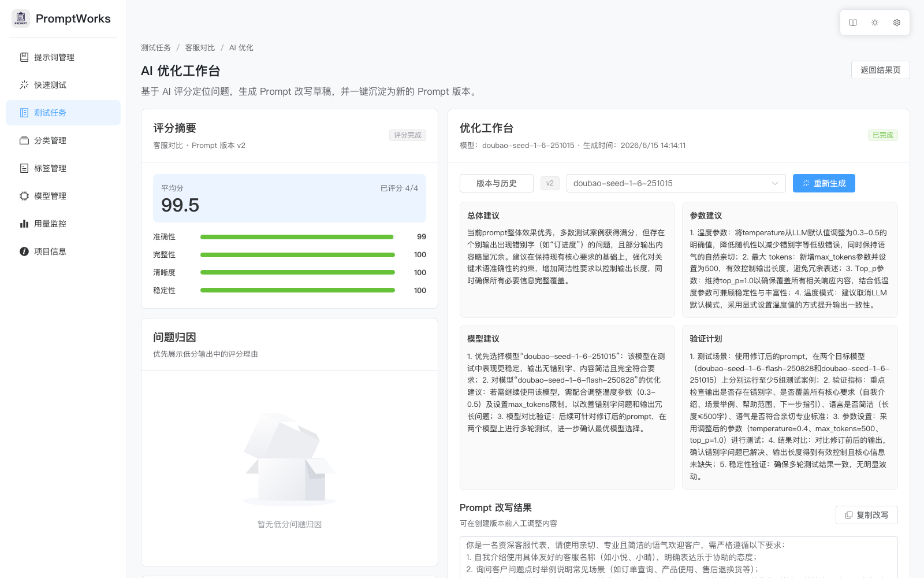Screen dimensions: 924x578
Task: Follow 测试任务 breadcrumb link
Action: point(156,48)
